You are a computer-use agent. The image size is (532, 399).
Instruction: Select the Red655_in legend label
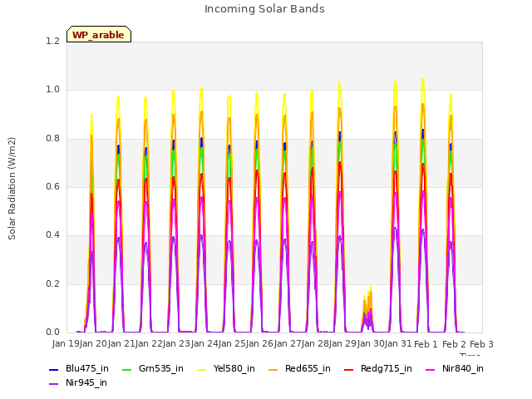(308, 369)
